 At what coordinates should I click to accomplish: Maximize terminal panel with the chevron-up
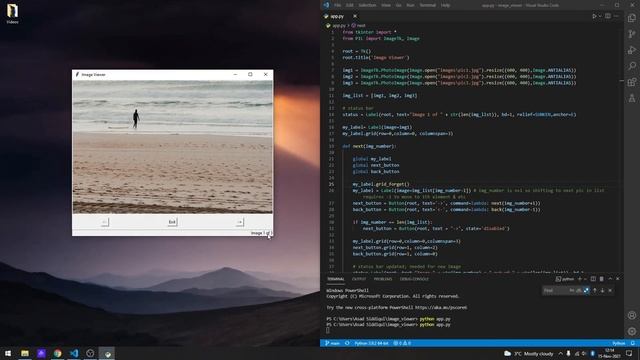tap(610, 279)
